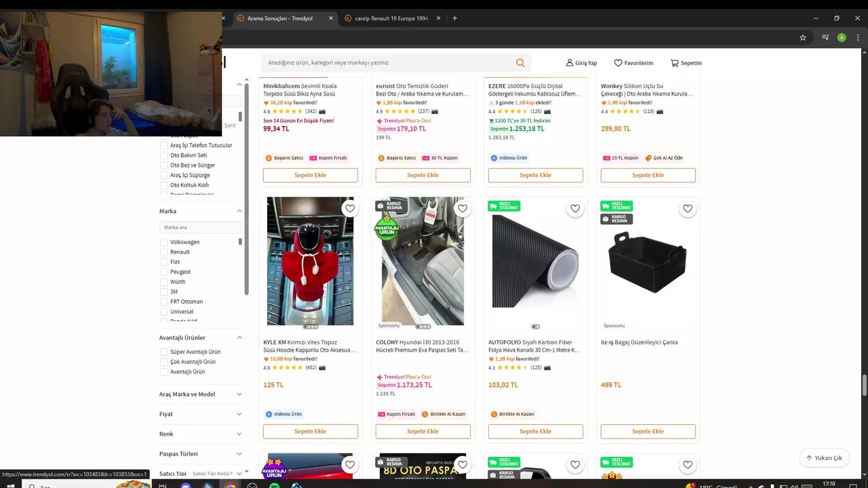Open Chrome media control icon
The height and width of the screenshot is (488, 868).
coord(825,37)
